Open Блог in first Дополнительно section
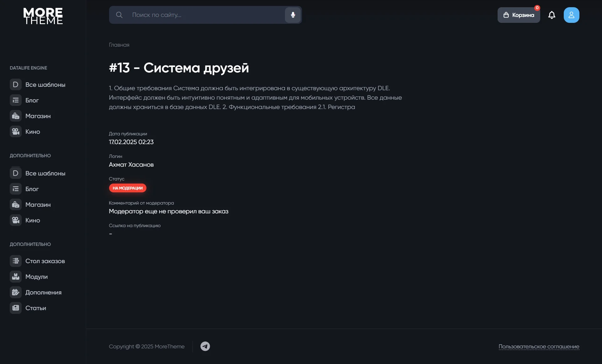The image size is (602, 364). coord(24,189)
